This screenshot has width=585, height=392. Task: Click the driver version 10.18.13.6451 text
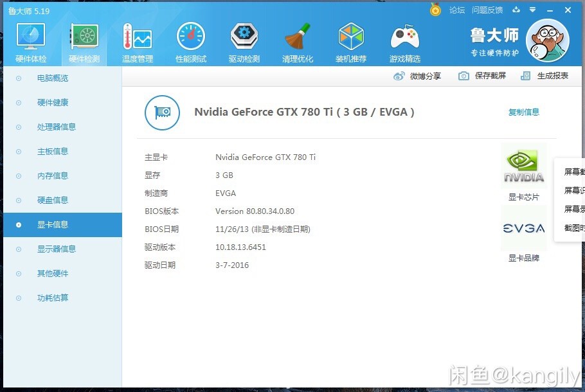click(x=240, y=247)
